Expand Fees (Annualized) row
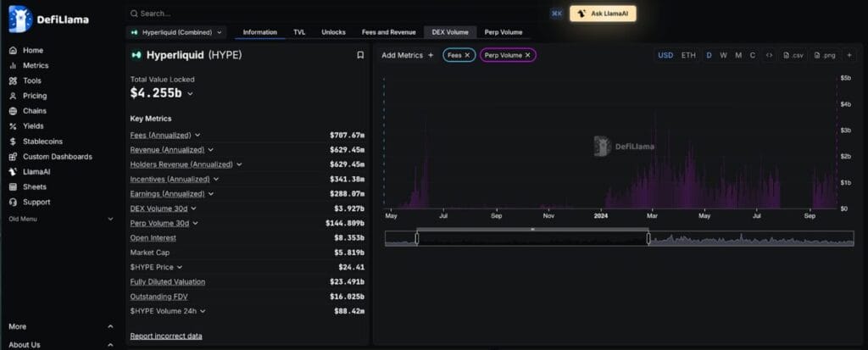 tap(198, 135)
